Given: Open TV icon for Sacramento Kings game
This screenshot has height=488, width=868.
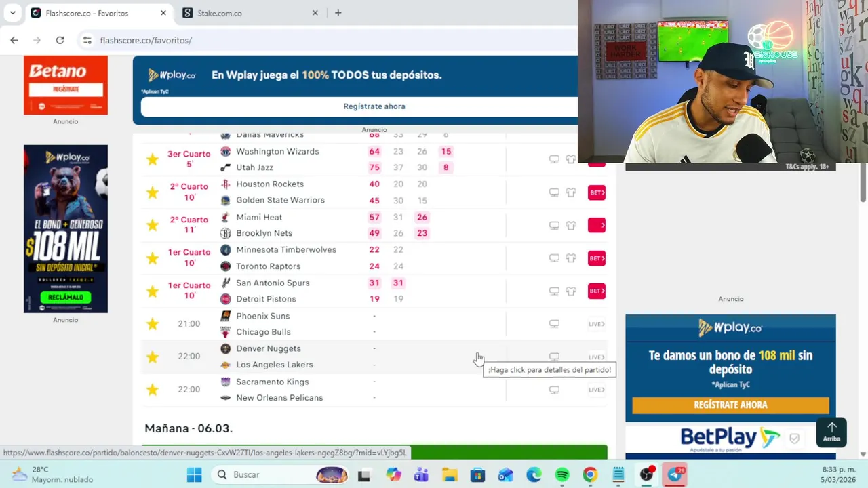Looking at the screenshot, I should click(x=554, y=390).
